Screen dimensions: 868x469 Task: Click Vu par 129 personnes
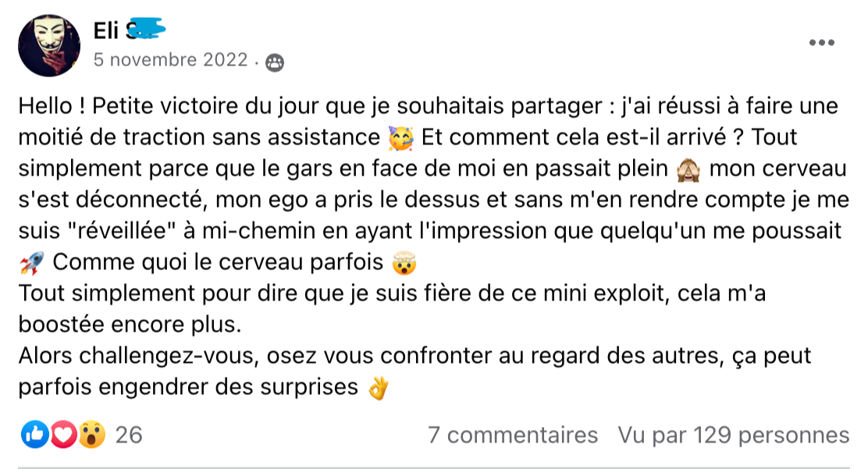[x=733, y=435]
